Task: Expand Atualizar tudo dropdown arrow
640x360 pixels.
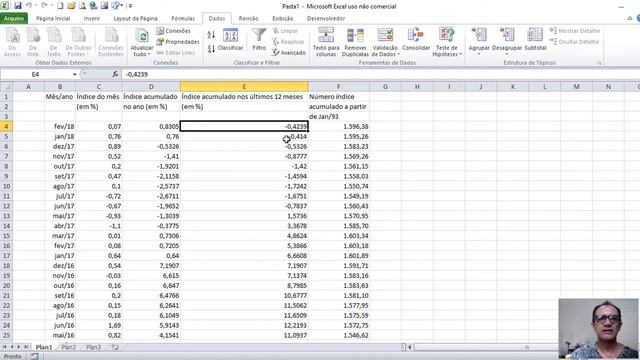Action: point(149,54)
